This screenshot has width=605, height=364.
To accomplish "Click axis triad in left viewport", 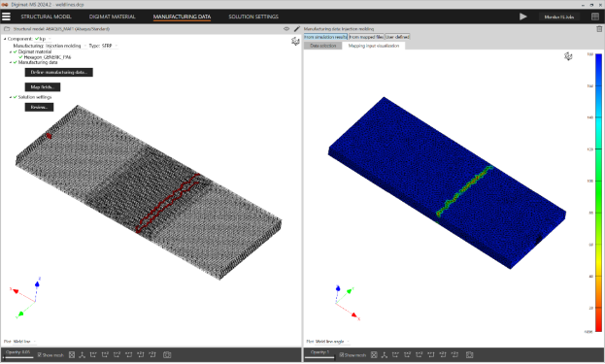I will tap(25, 297).
